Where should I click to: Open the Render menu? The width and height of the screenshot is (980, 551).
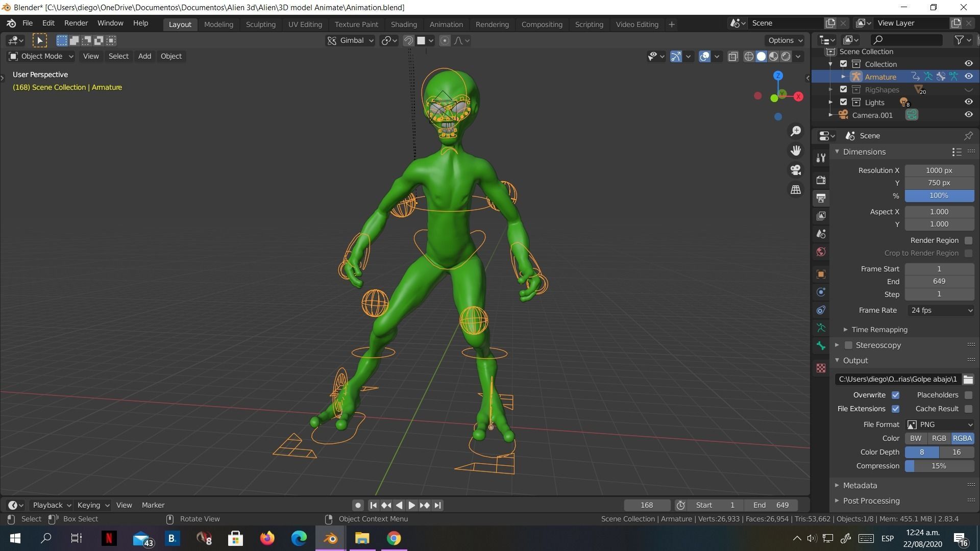tap(76, 23)
